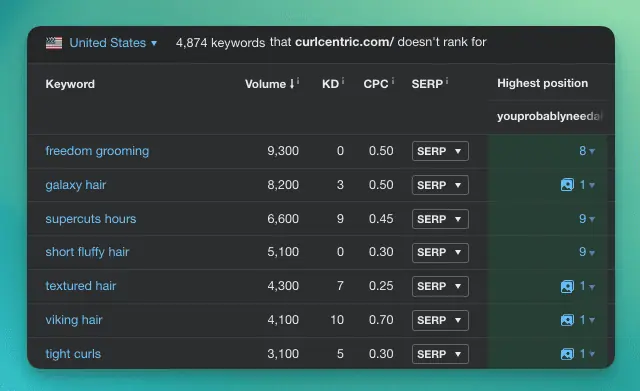Click the SERP column info icon
The image size is (640, 391).
click(x=447, y=81)
